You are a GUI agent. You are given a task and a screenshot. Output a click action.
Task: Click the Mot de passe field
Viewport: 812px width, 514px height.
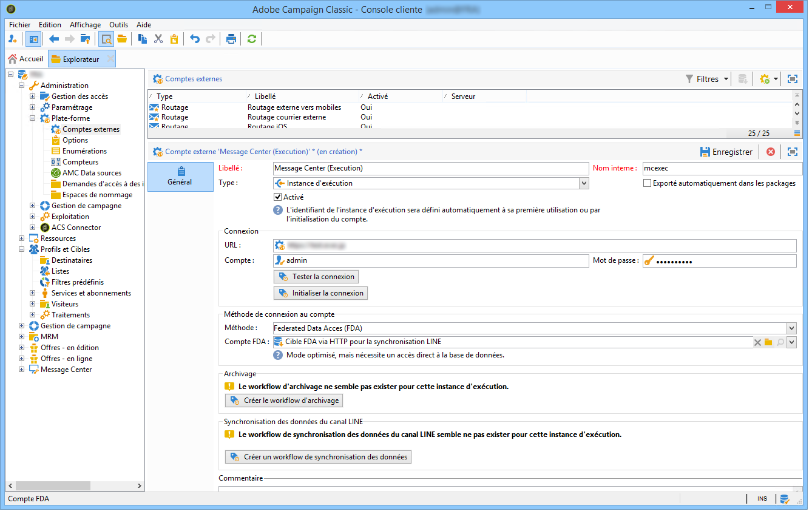720,261
